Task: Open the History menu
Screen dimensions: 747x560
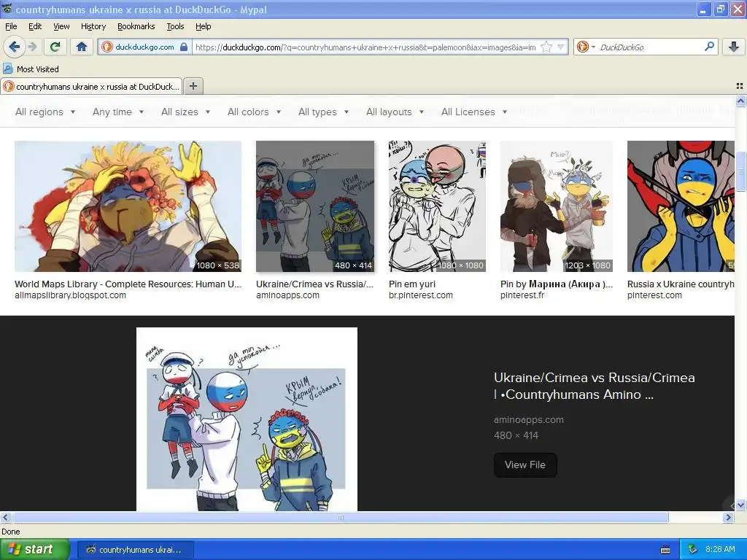Action: (93, 26)
